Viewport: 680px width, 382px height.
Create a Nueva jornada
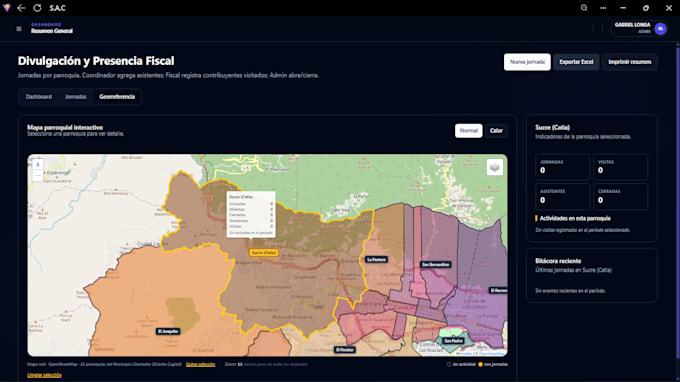(527, 62)
